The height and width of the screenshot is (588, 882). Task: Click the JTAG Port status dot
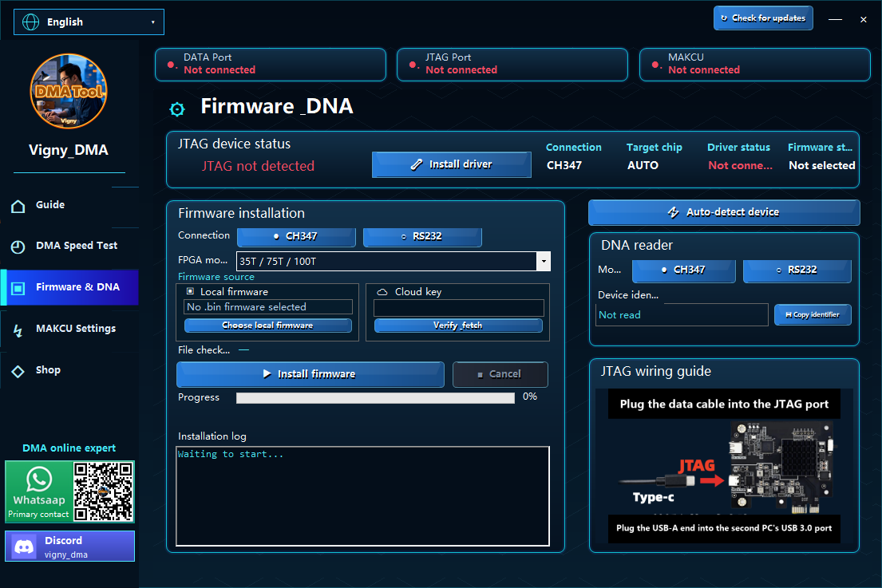[x=413, y=65]
